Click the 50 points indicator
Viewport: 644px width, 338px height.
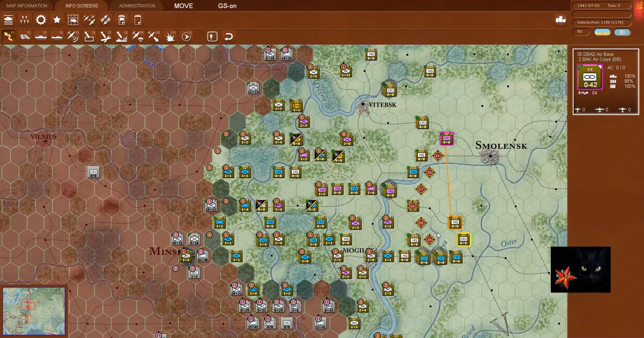(x=580, y=32)
